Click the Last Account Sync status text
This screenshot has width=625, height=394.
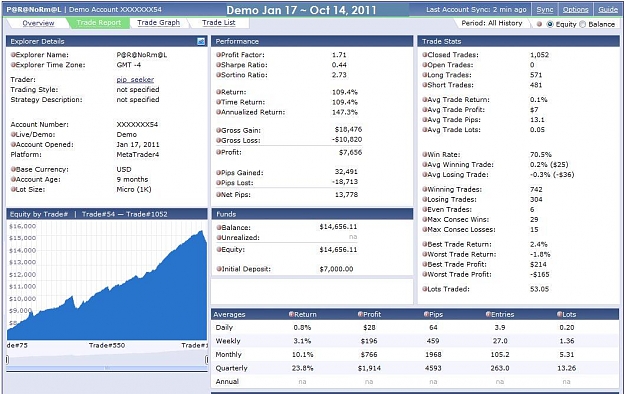pos(476,10)
